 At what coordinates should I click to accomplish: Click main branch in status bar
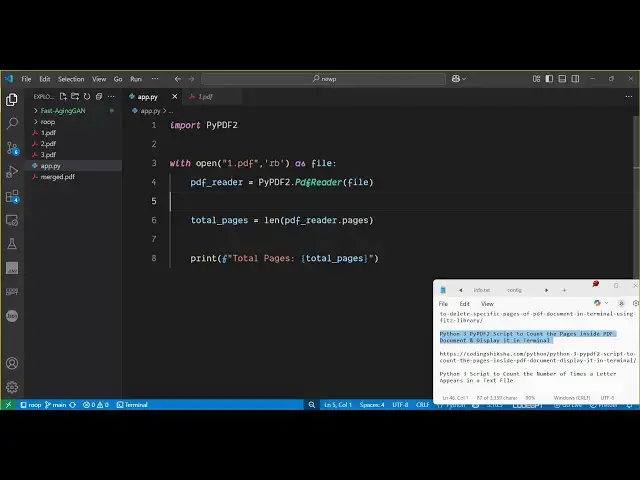pyautogui.click(x=56, y=404)
